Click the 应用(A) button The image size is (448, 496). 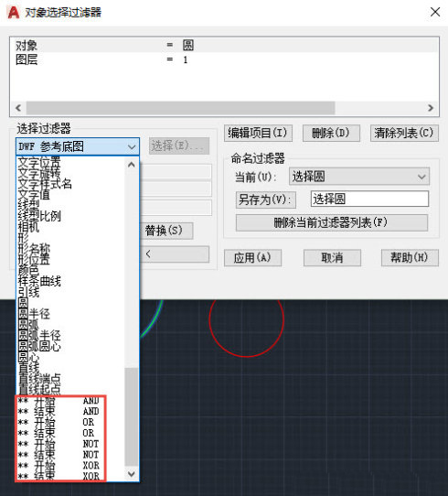point(252,258)
